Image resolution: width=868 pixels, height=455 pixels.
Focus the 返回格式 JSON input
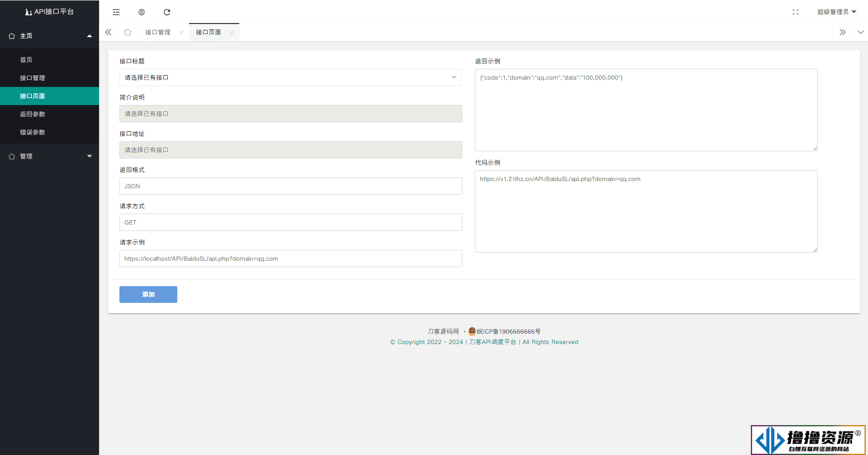[290, 186]
